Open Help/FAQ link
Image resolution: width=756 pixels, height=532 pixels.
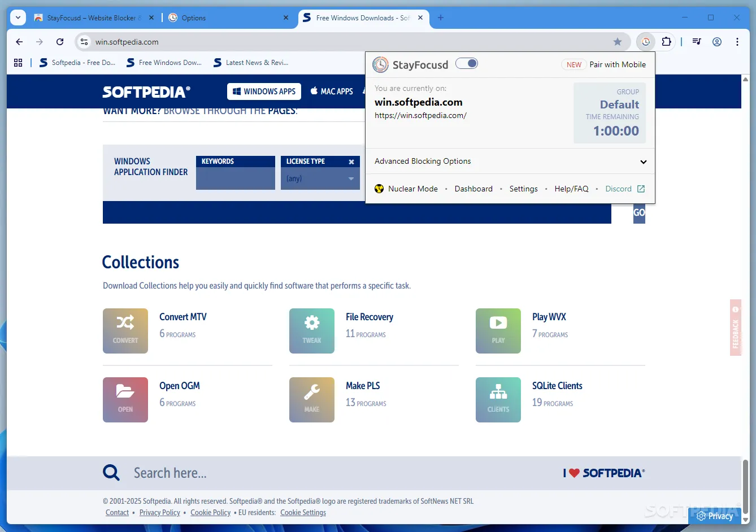(571, 189)
